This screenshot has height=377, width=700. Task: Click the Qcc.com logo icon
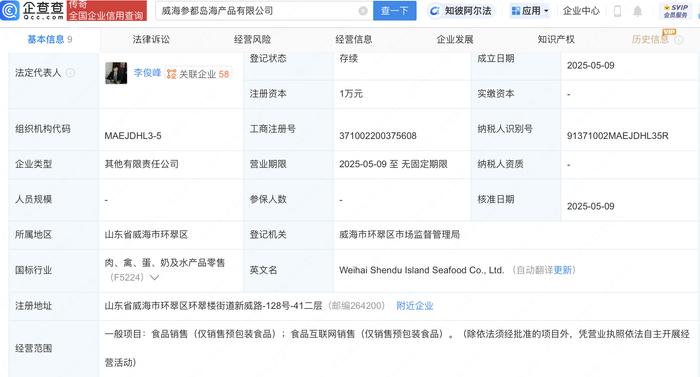[9, 10]
